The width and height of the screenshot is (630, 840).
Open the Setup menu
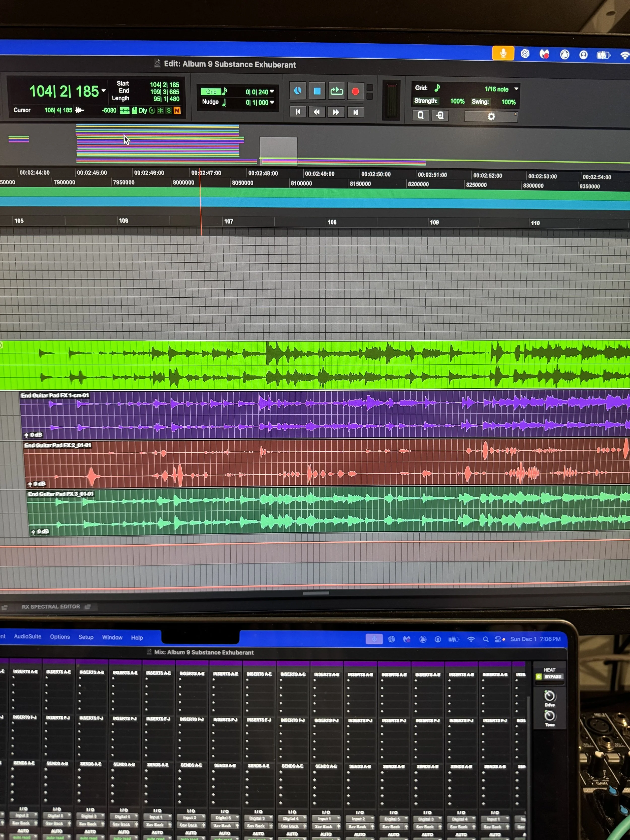[86, 637]
